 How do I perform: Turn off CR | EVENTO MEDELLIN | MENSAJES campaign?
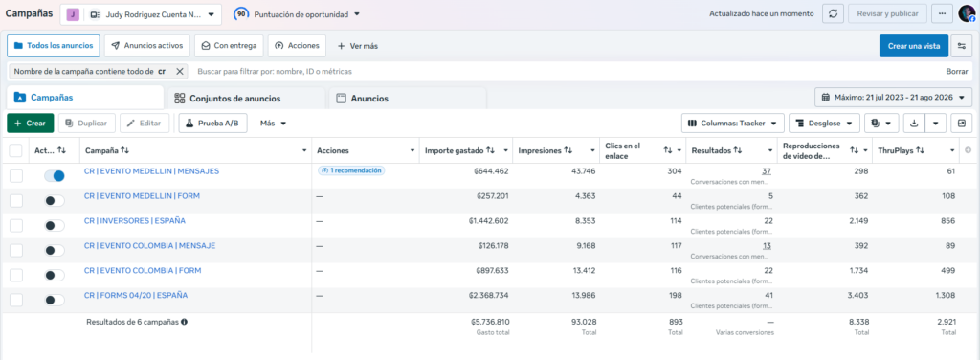(x=55, y=175)
